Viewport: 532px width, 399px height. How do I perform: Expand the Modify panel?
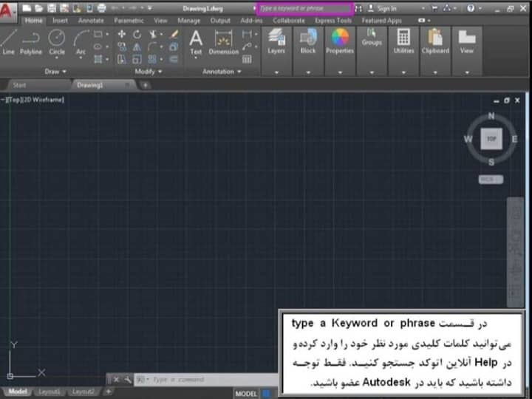click(149, 72)
